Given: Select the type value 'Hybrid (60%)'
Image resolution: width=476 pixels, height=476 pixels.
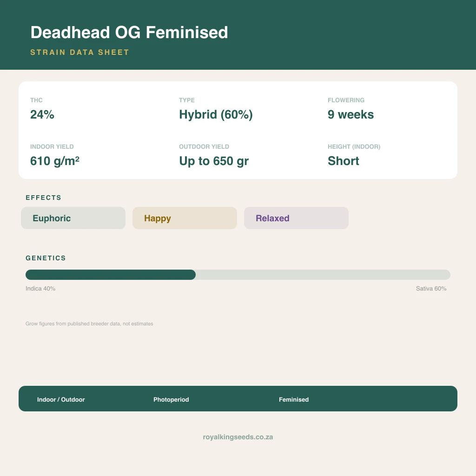Looking at the screenshot, I should click(x=216, y=115).
